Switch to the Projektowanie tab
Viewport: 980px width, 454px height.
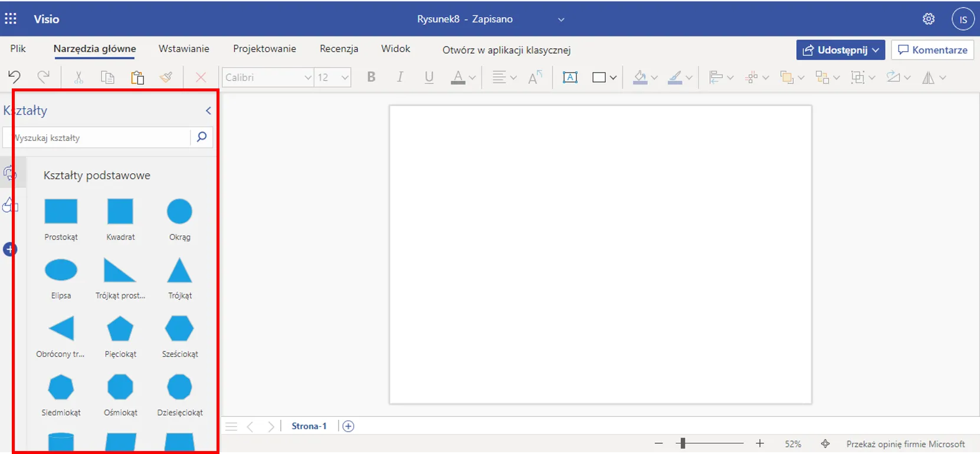pos(264,49)
